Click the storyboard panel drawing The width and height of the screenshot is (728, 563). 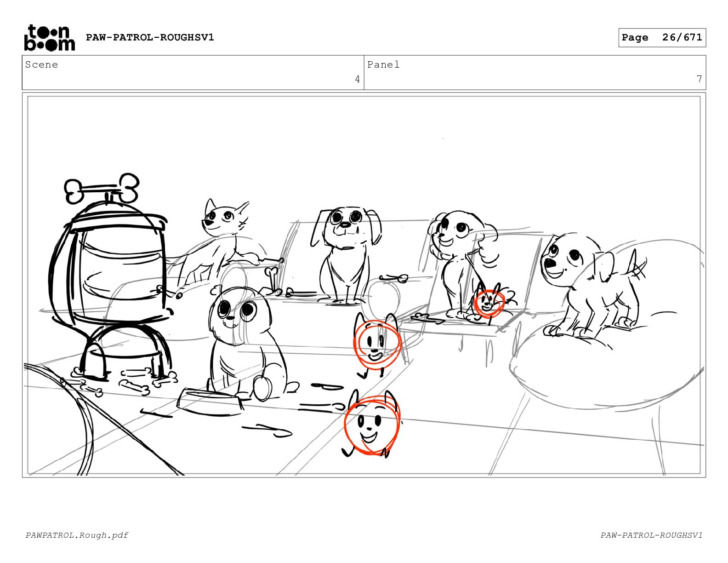pos(364,285)
